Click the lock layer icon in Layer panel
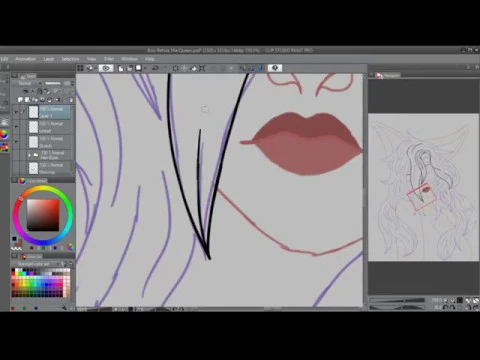Viewport: 480px width, 360px height. pyautogui.click(x=40, y=91)
